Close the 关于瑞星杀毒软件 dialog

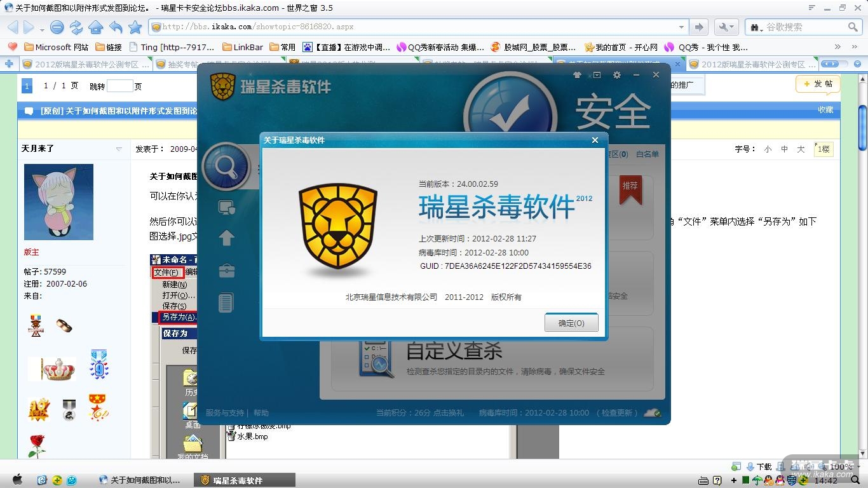click(x=595, y=140)
